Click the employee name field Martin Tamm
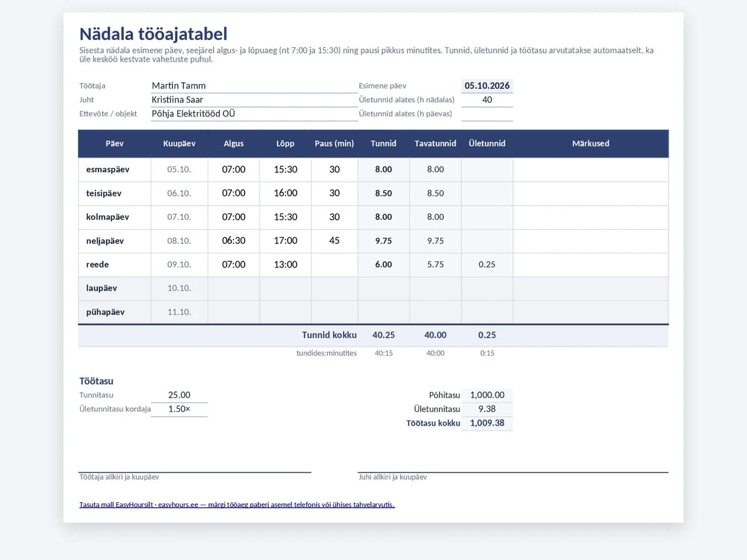Screen dimensions: 747x560 254,86
